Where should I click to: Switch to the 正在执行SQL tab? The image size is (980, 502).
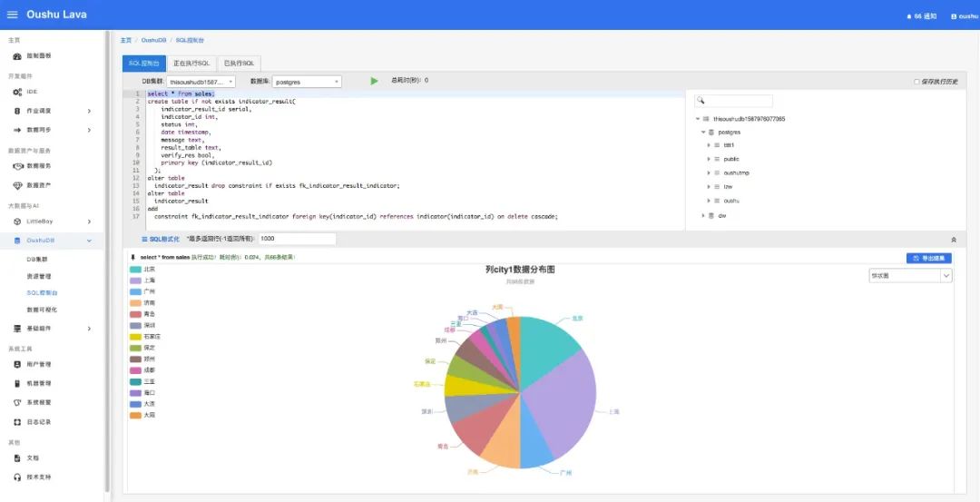pyautogui.click(x=191, y=64)
